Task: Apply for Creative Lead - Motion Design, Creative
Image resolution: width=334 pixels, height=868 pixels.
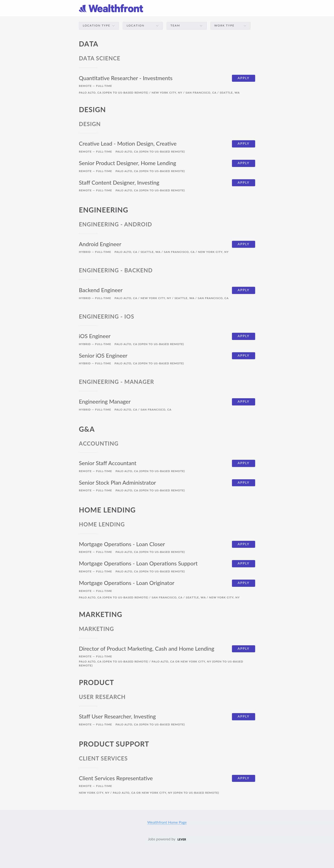Action: [243, 144]
